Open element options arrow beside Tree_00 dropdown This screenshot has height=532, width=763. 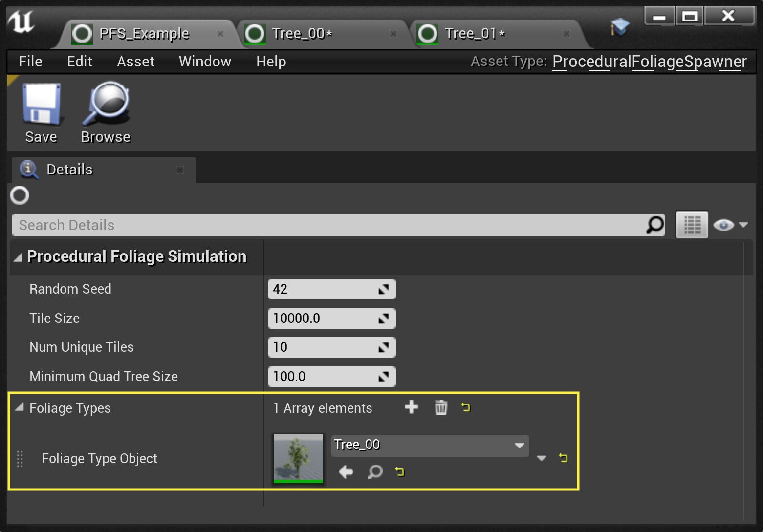(541, 458)
